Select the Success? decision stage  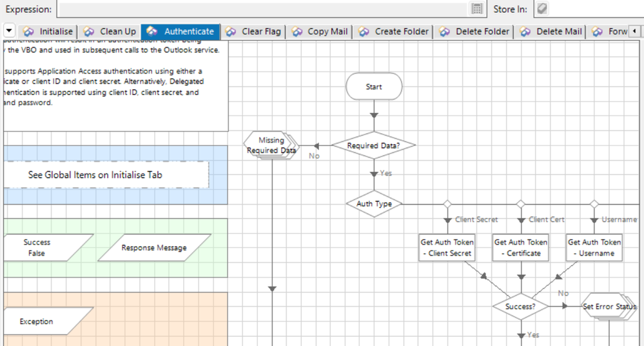[x=520, y=307]
